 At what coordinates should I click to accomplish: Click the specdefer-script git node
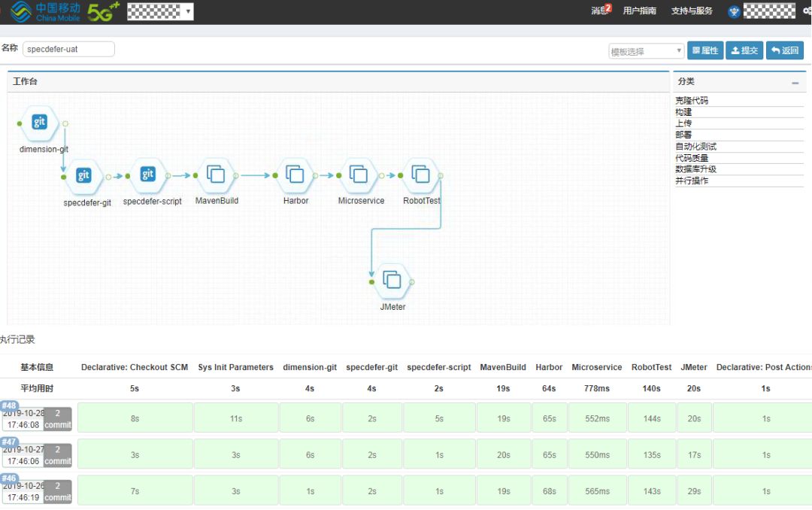coord(147,175)
